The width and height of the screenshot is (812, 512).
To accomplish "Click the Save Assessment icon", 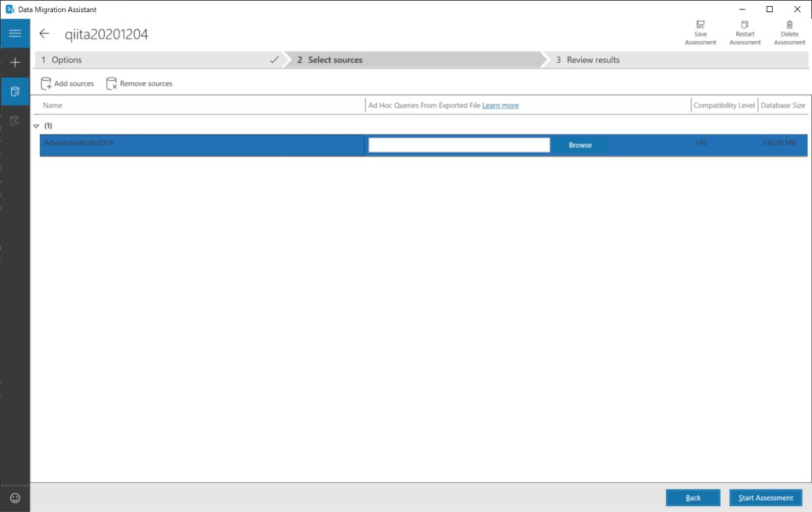I will (700, 33).
